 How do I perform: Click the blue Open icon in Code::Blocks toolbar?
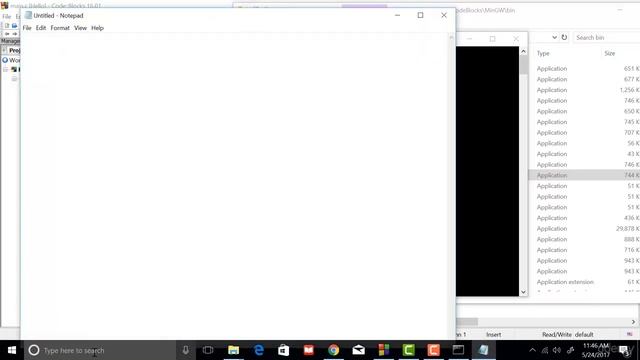coord(15,25)
